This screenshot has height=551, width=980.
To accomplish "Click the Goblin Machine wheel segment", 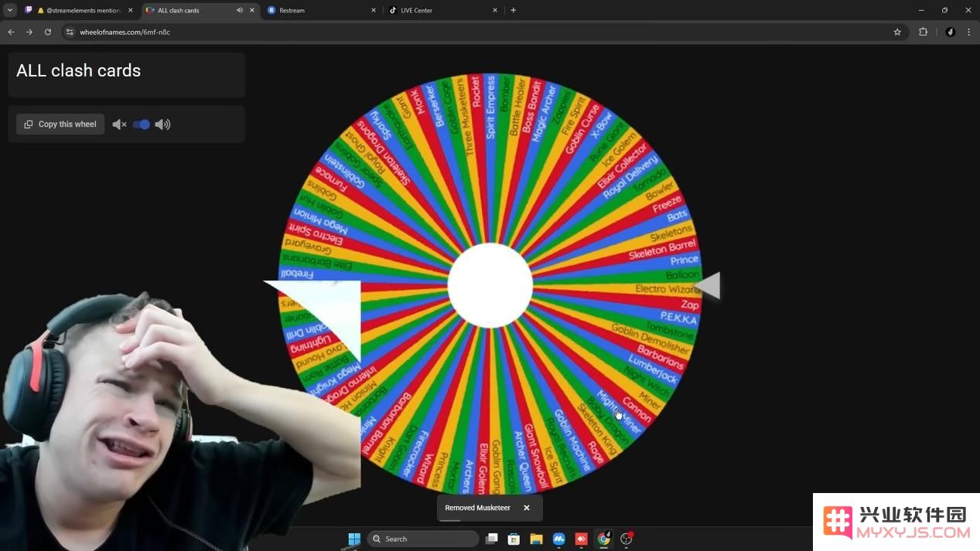I will coord(572,440).
